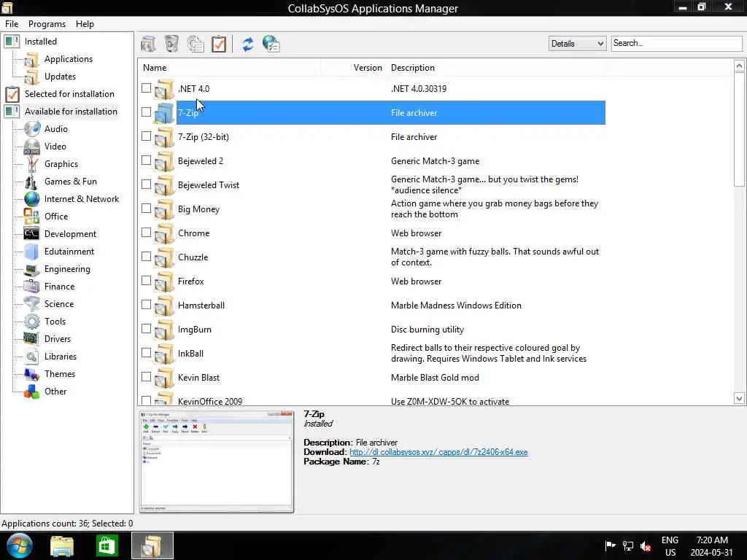Tick the Big Money checkbox
Image resolution: width=747 pixels, height=560 pixels.
146,208
